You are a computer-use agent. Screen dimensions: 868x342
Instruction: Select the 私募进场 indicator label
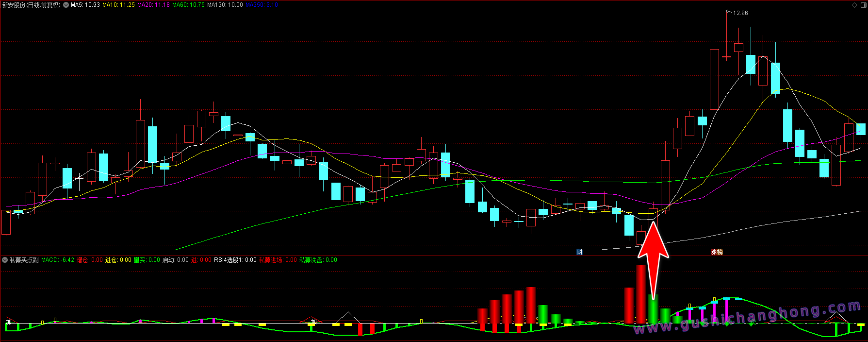point(278,260)
